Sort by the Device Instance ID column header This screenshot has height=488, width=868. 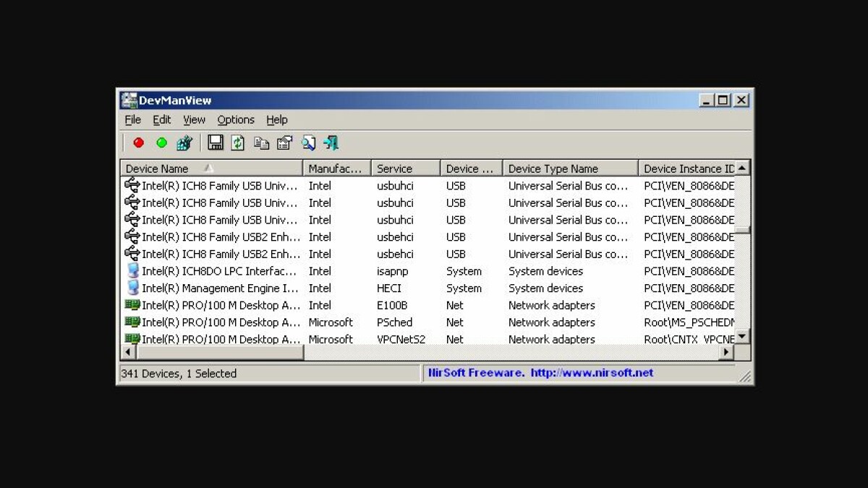(686, 168)
